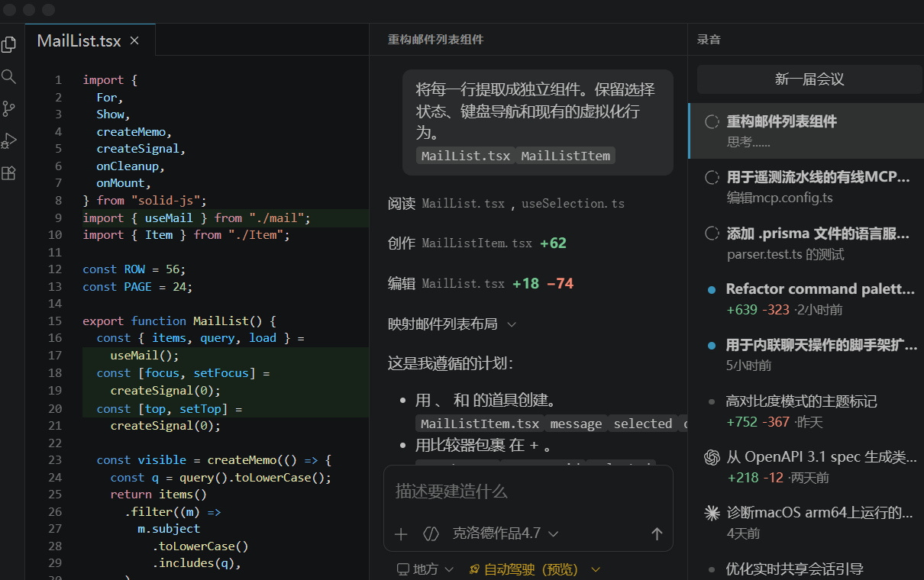
Task: Click the rocket icon beside 自动驾驶
Action: pyautogui.click(x=474, y=569)
